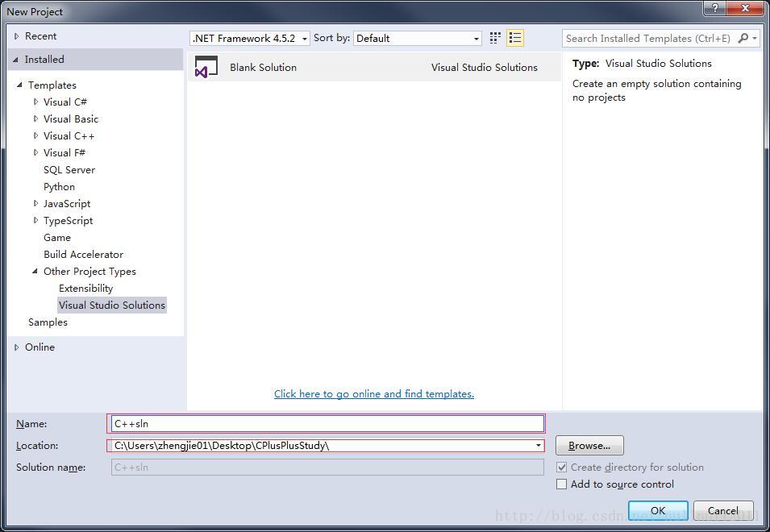This screenshot has height=532, width=770.
Task: Expand the Visual C++ node
Action: tap(35, 135)
